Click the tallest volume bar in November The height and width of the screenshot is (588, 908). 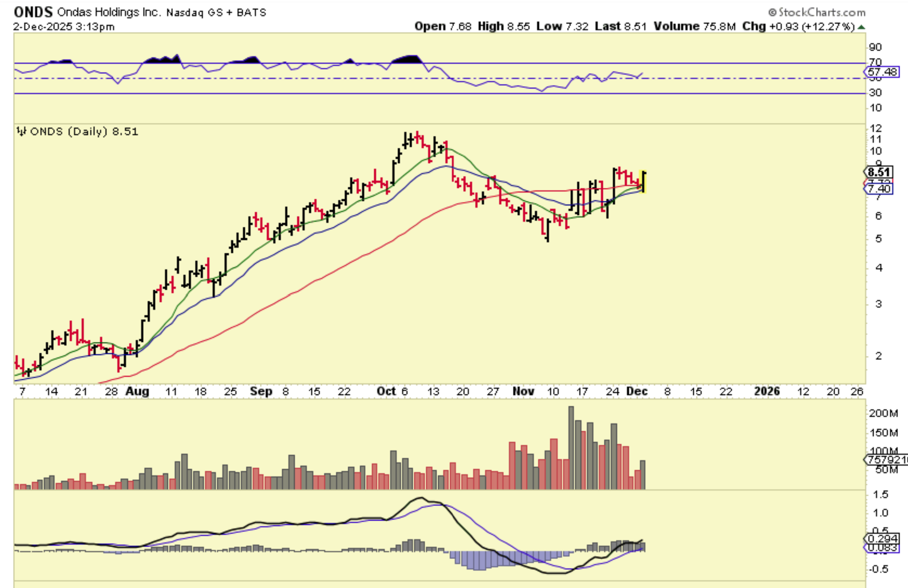571,448
